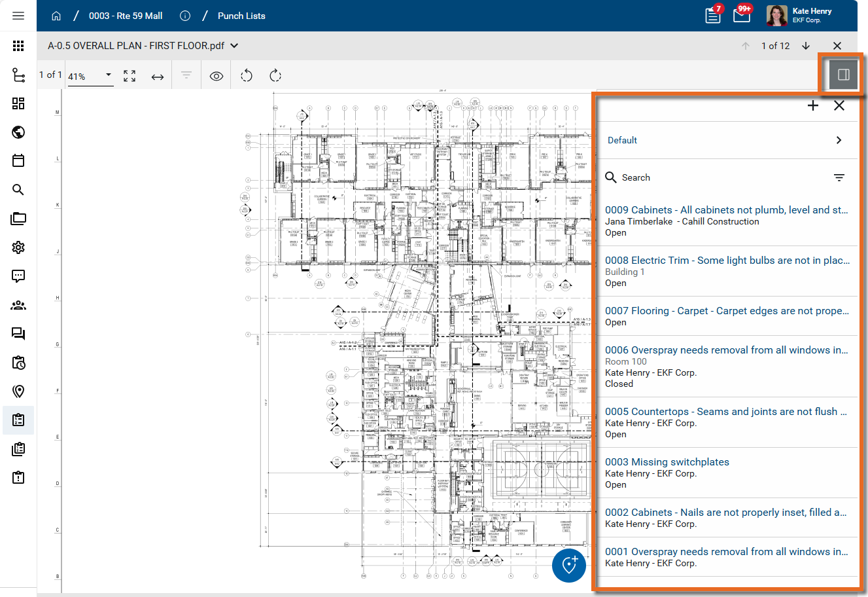Click the fit to page expand icon
The width and height of the screenshot is (868, 597).
130,77
